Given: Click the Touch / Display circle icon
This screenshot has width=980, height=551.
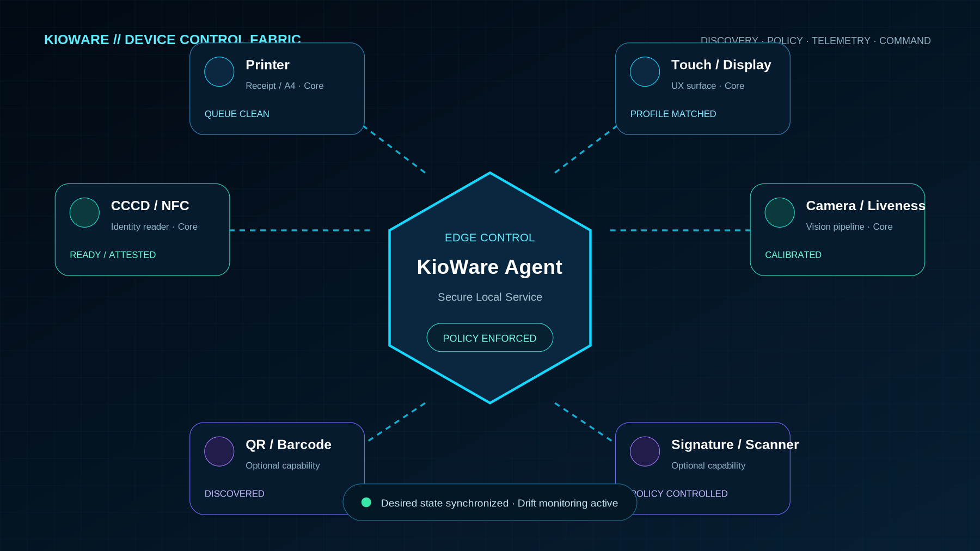Looking at the screenshot, I should click(x=645, y=72).
